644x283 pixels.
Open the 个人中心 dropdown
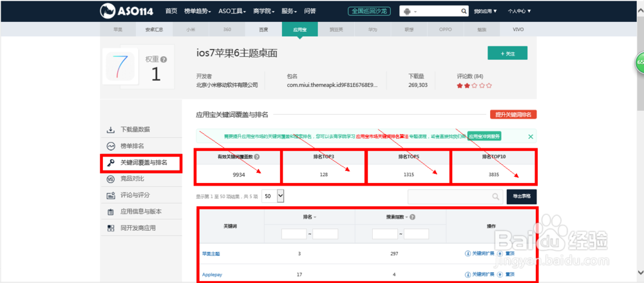(x=519, y=12)
